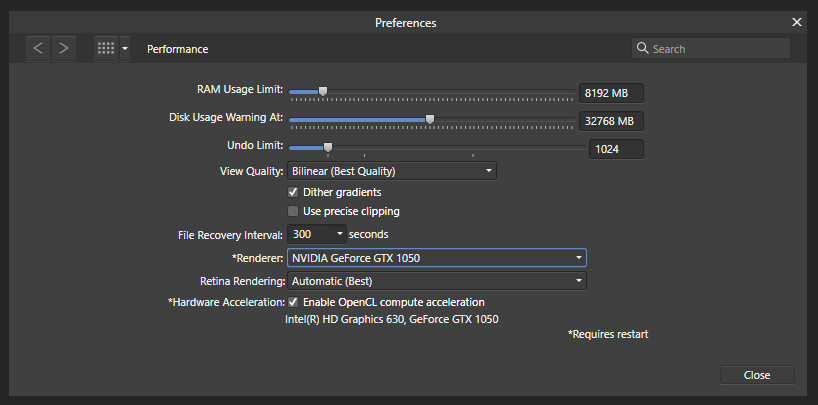818x405 pixels.
Task: Show all preference categories grid icon
Action: click(106, 49)
